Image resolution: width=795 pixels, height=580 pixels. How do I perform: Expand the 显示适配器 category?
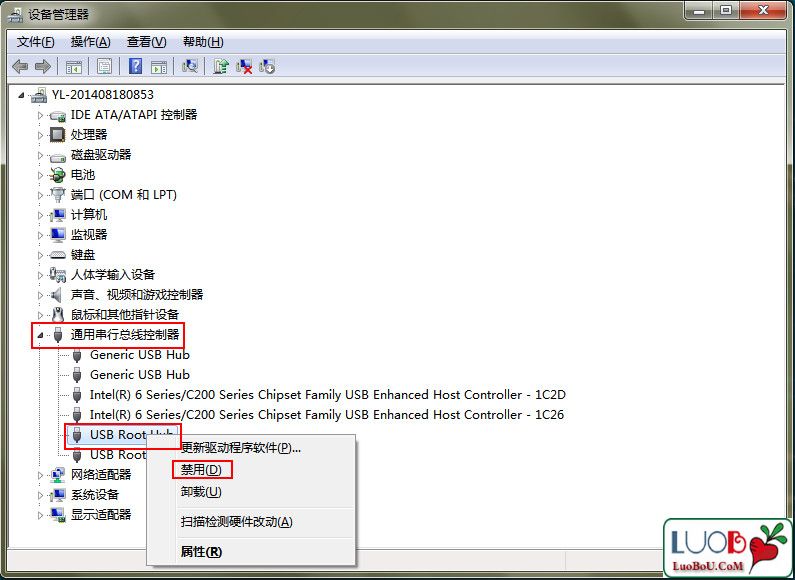[x=41, y=515]
